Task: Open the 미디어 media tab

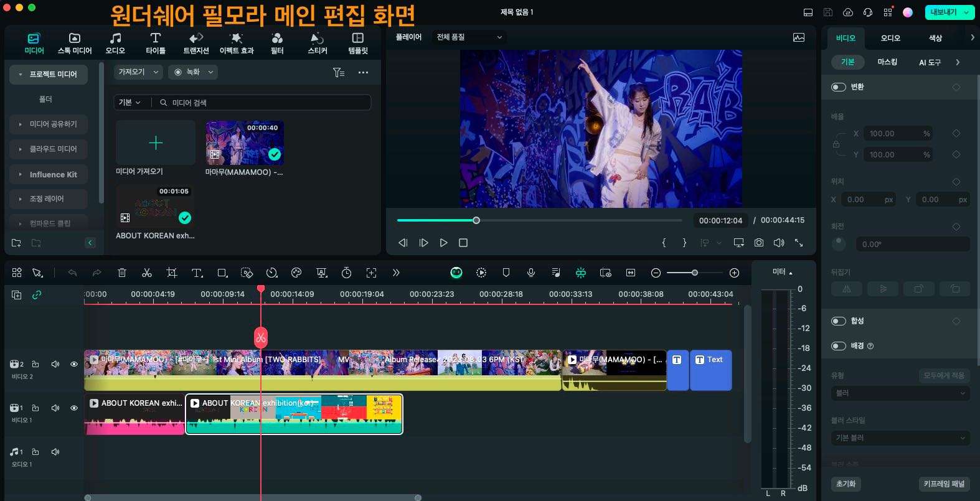Action: pos(34,44)
